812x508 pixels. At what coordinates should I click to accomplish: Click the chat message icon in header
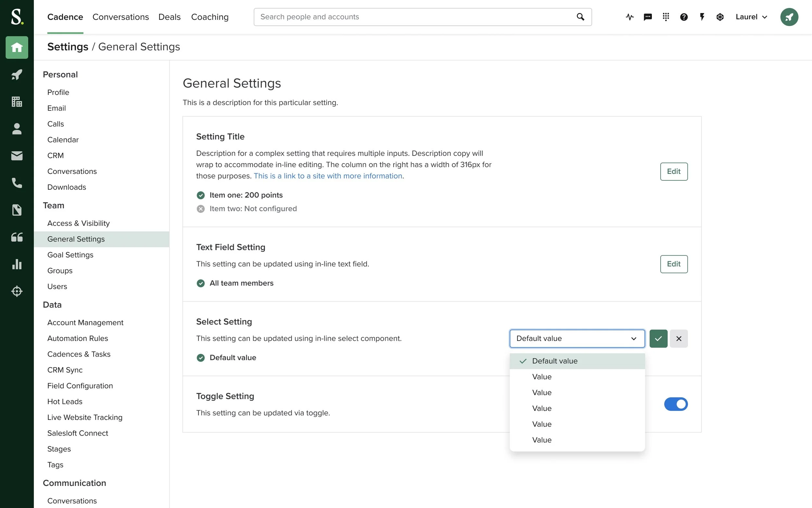[648, 17]
